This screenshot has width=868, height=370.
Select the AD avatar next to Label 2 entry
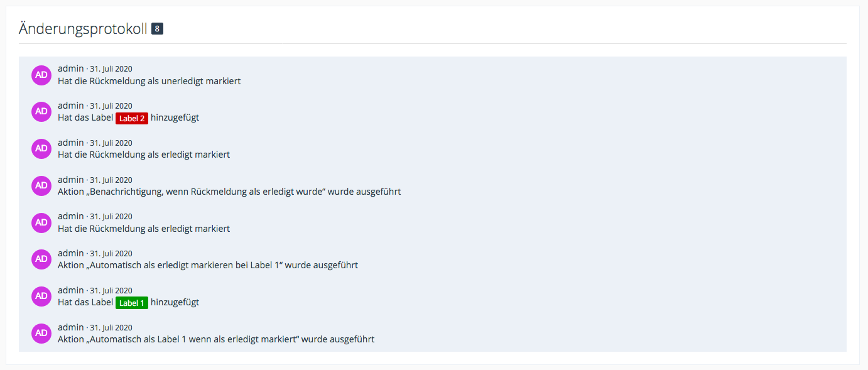[x=41, y=112]
